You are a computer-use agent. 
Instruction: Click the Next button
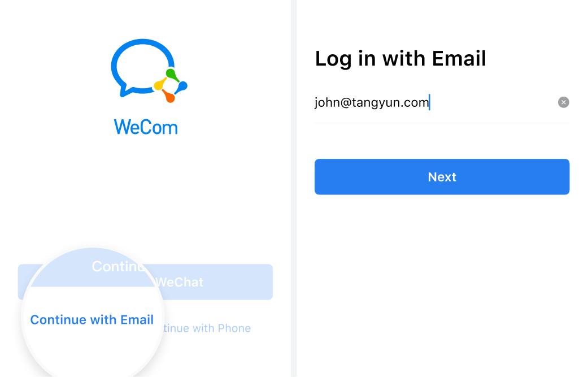[x=442, y=177]
